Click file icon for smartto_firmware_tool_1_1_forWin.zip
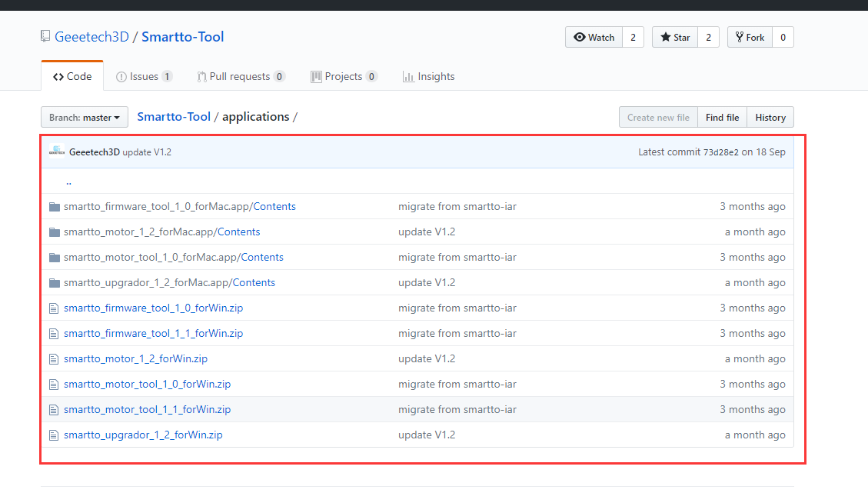This screenshot has width=868, height=493. [x=54, y=334]
